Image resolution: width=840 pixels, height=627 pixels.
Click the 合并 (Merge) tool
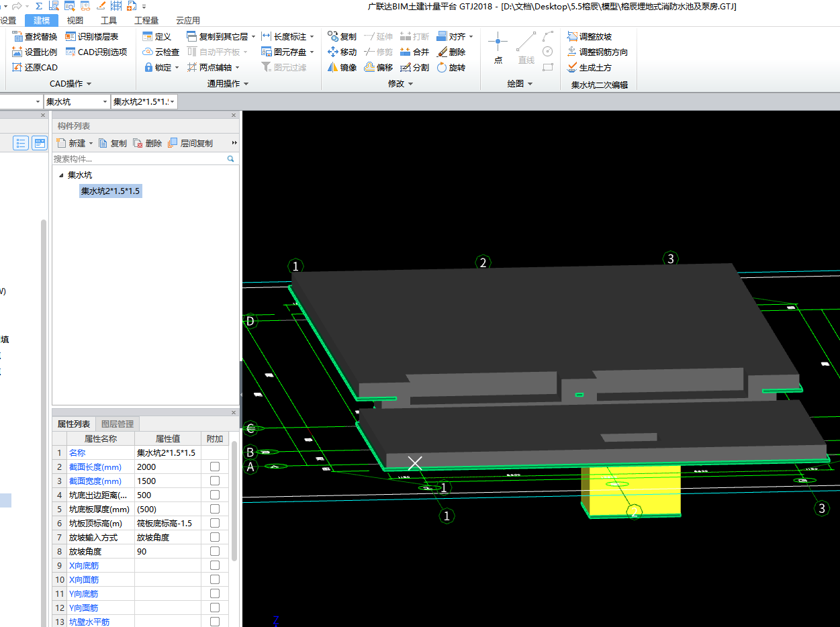coord(414,52)
